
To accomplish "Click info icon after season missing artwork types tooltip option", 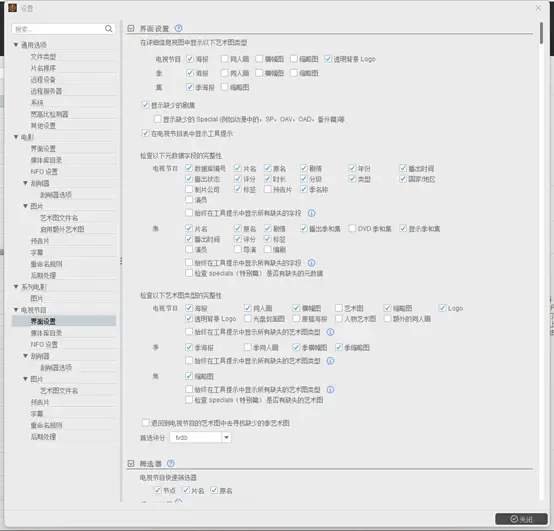I will tap(330, 361).
